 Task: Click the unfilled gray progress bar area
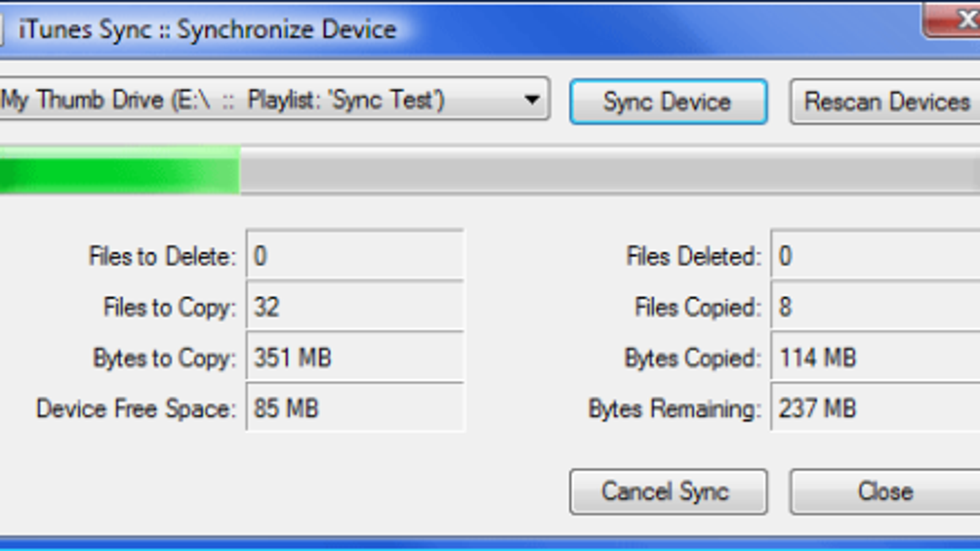[x=610, y=170]
